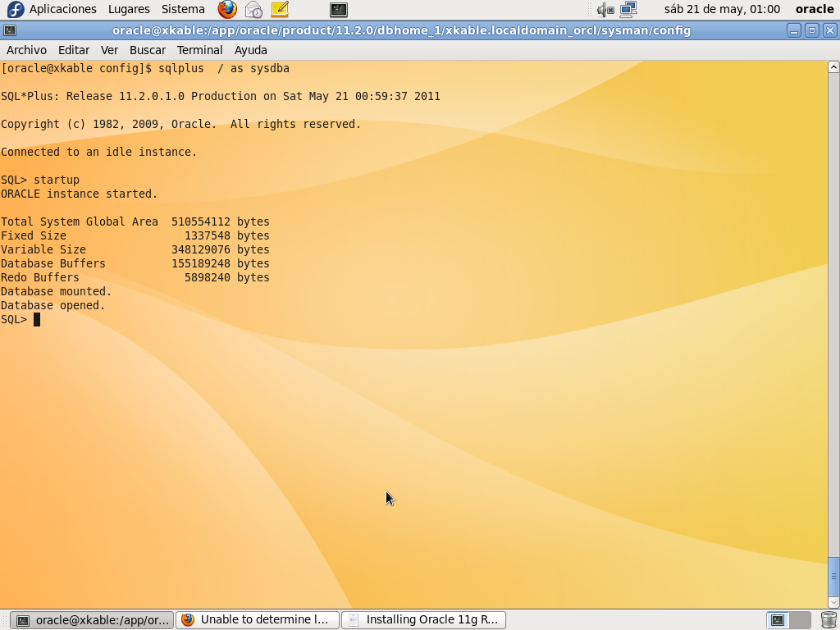Open the Lugares menu
Image resolution: width=840 pixels, height=630 pixels.
click(129, 9)
